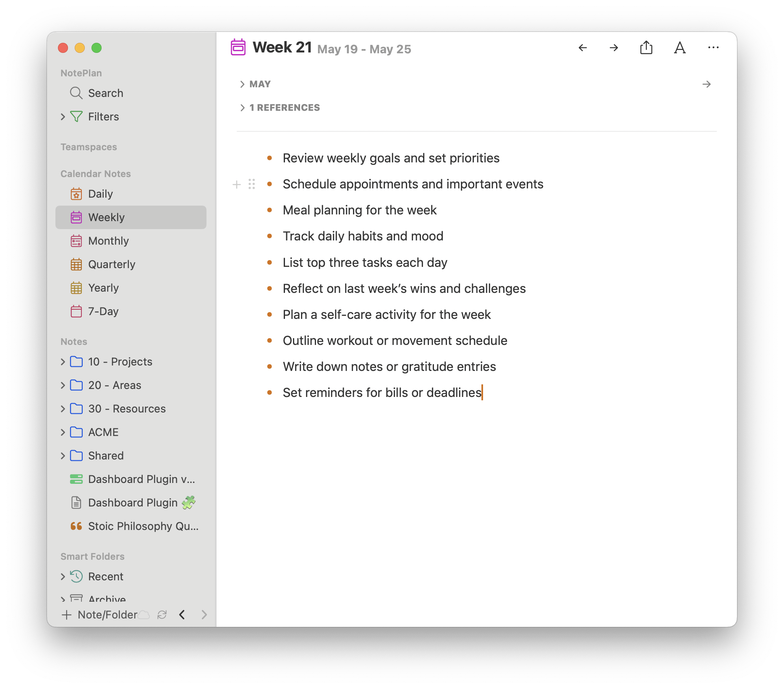Click the Week 21 title
The width and height of the screenshot is (784, 689).
[x=282, y=47]
